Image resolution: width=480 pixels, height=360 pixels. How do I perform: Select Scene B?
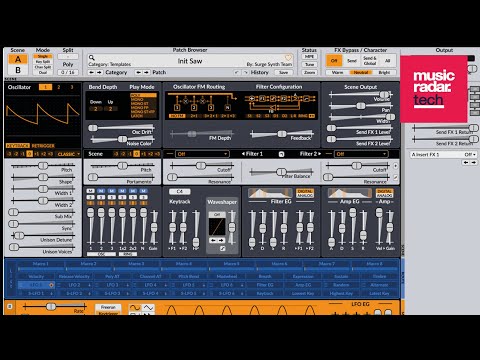coord(18,70)
